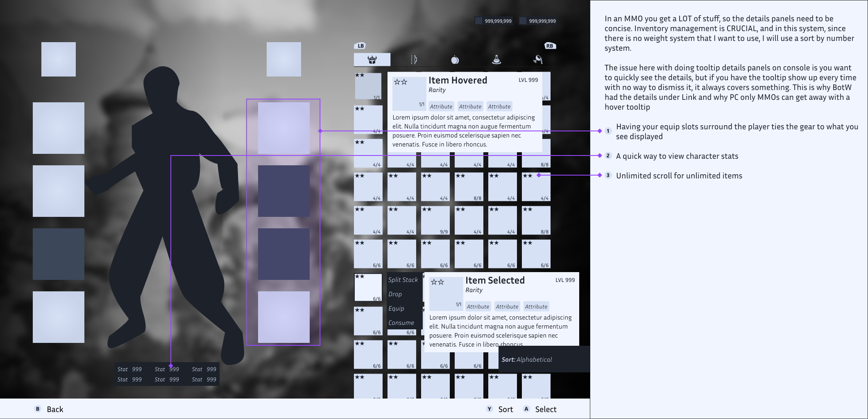Click the selected highlighted 6/6 inventory slot
This screenshot has height=419, width=868.
[x=368, y=288]
